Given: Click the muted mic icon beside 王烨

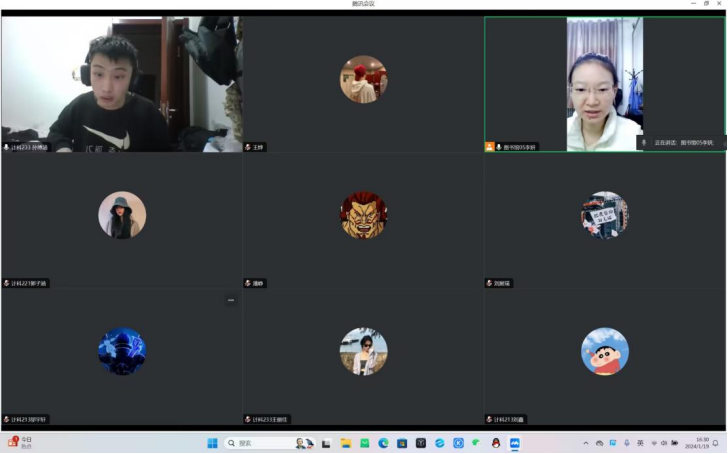Looking at the screenshot, I should [248, 147].
